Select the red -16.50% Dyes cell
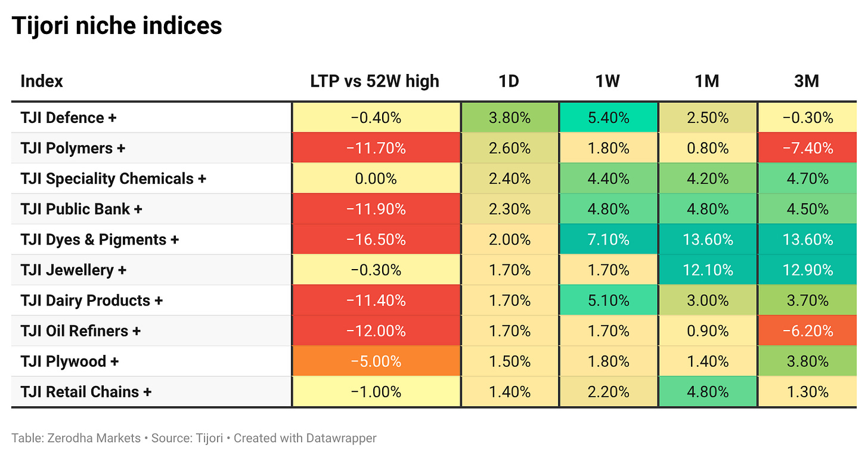 376,239
